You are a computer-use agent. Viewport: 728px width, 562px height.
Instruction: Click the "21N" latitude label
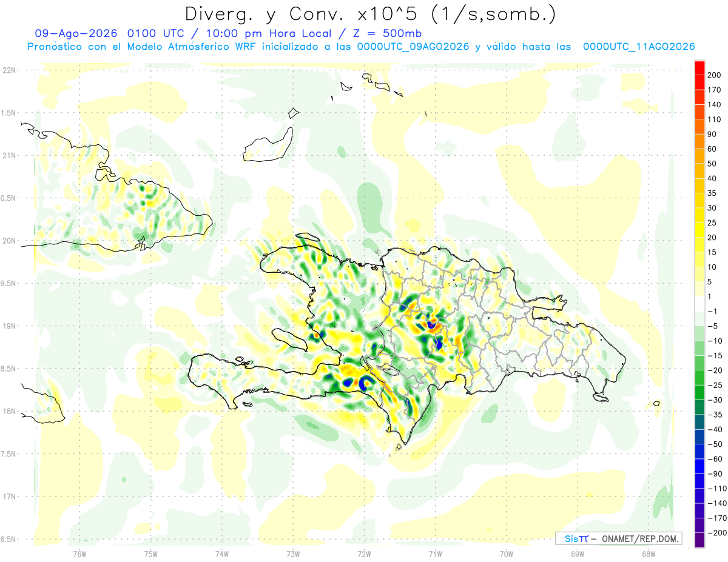click(9, 155)
